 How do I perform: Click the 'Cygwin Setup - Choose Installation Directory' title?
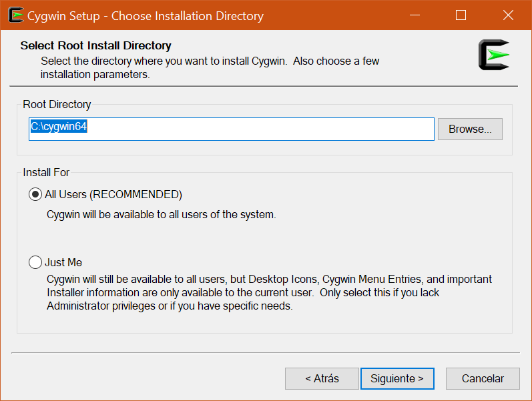146,15
